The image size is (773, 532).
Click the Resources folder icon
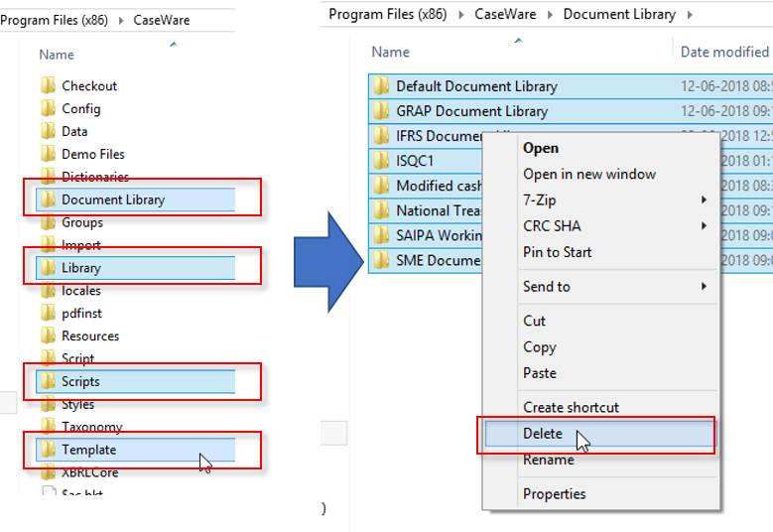tap(48, 335)
